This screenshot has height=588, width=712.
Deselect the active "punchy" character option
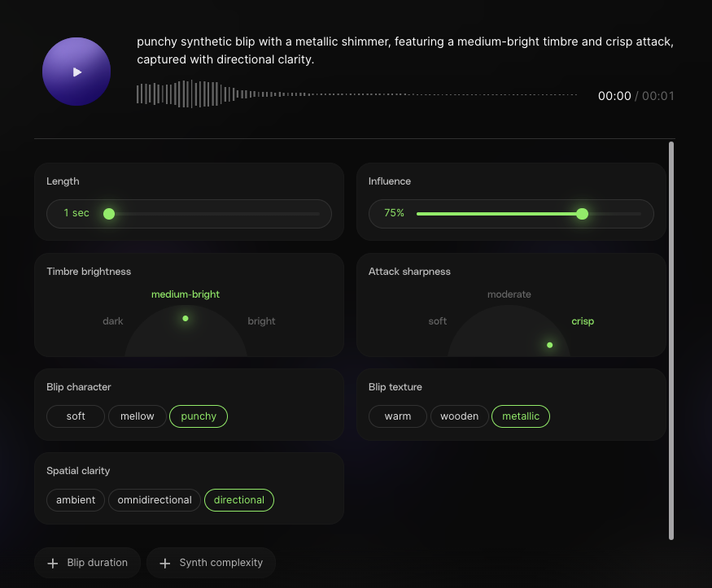click(x=198, y=416)
